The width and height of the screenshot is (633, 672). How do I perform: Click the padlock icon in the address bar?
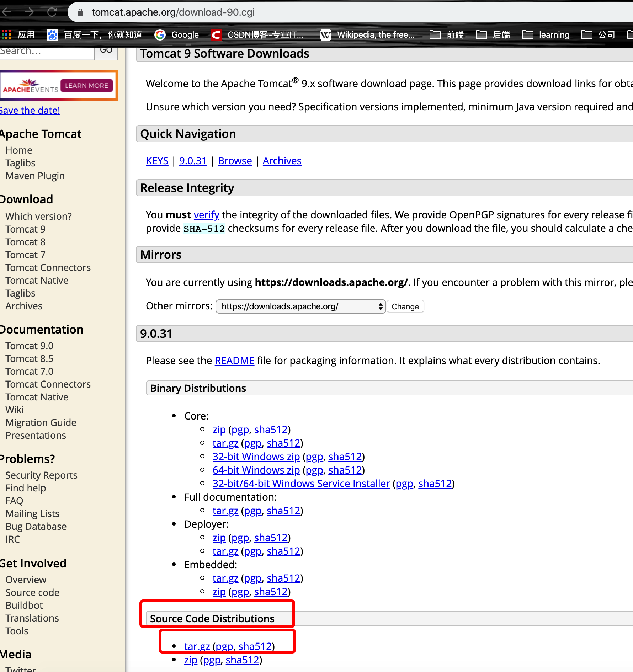pos(80,12)
